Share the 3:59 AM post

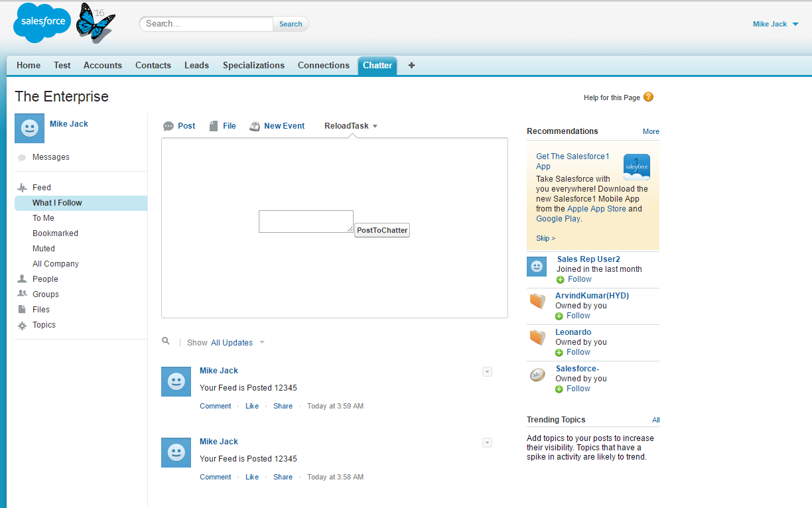pos(283,406)
